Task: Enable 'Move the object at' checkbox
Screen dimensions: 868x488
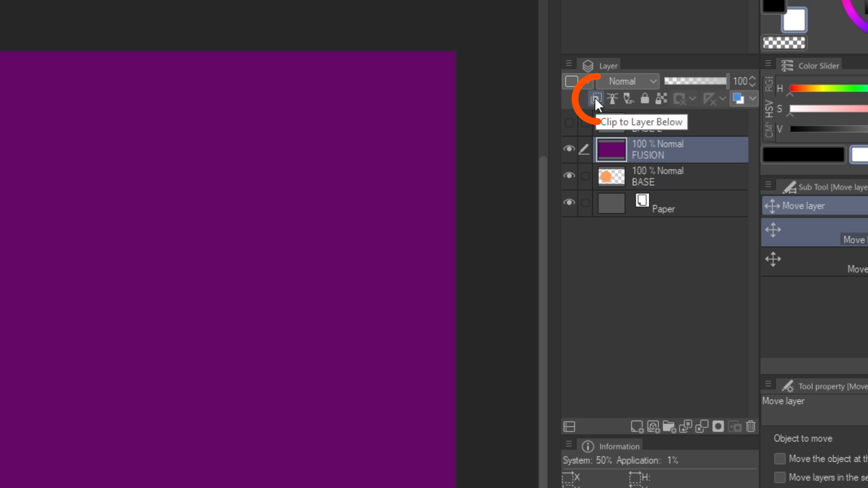Action: click(x=780, y=459)
